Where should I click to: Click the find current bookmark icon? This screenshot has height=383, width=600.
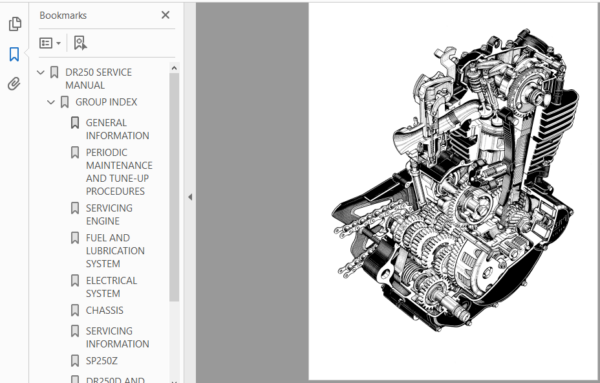(80, 43)
